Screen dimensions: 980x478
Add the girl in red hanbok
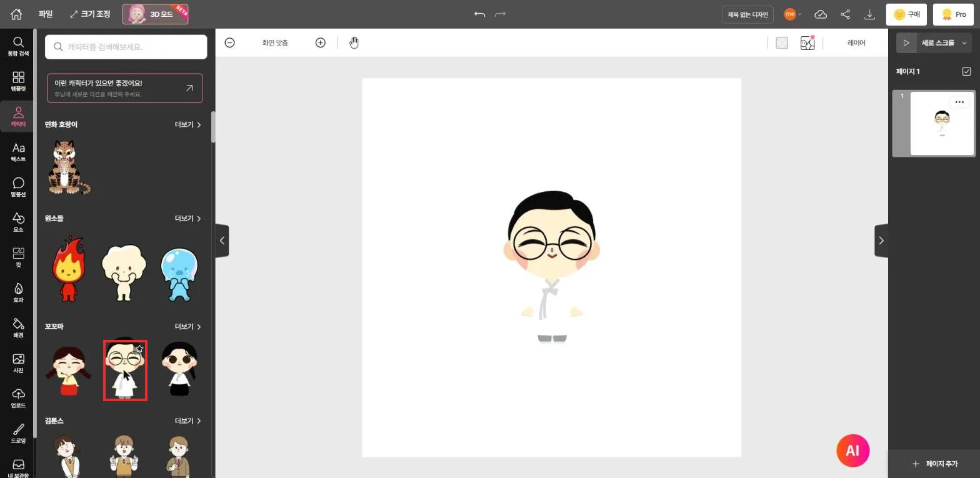click(69, 372)
